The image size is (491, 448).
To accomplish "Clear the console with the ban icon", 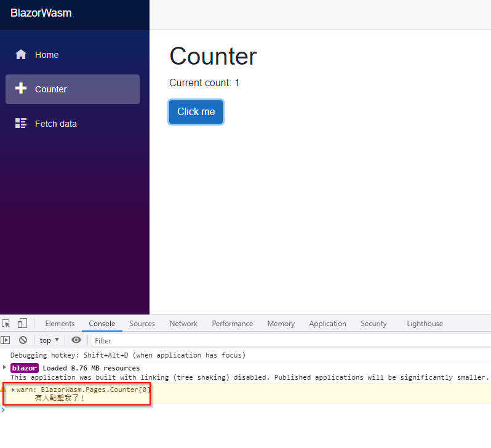I will coord(23,340).
